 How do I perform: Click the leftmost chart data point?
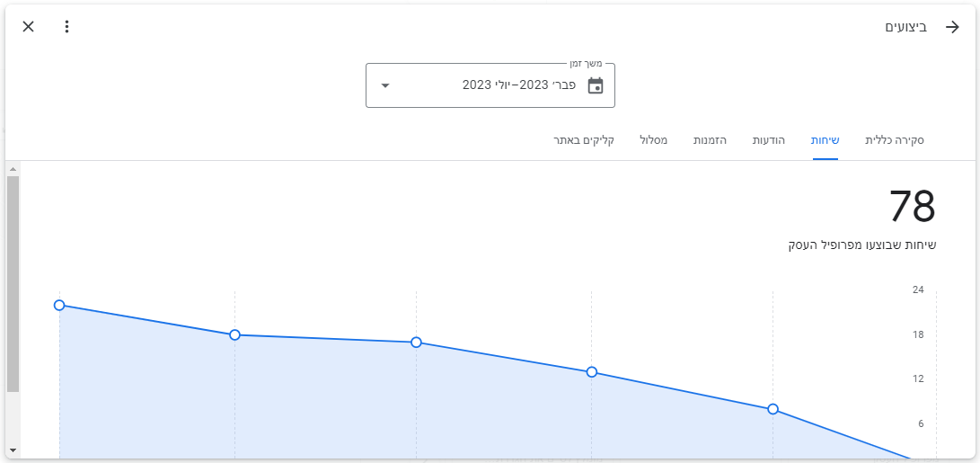[59, 305]
